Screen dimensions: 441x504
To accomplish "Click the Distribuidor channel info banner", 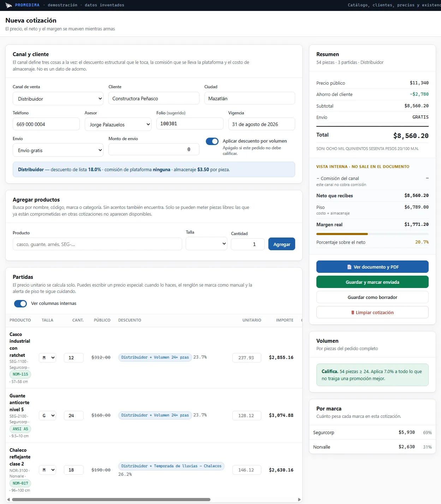I will 154,169.
